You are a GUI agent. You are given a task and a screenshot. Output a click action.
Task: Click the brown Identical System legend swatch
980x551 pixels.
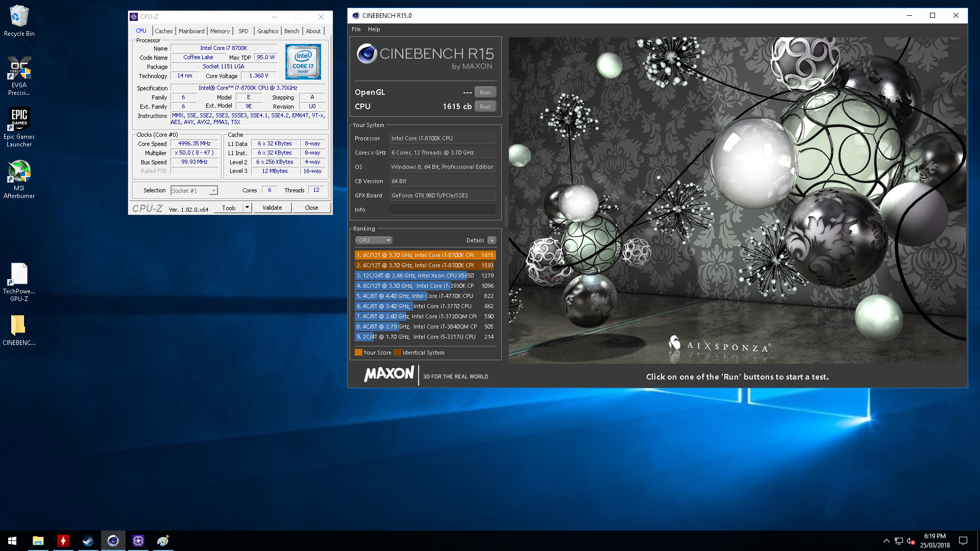[397, 353]
